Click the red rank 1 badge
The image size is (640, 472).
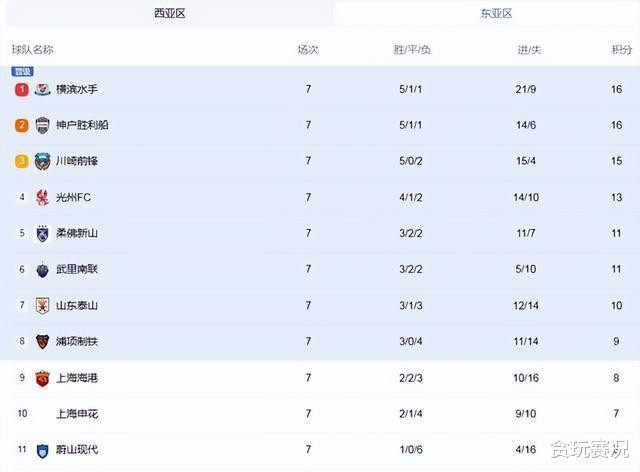coord(22,89)
